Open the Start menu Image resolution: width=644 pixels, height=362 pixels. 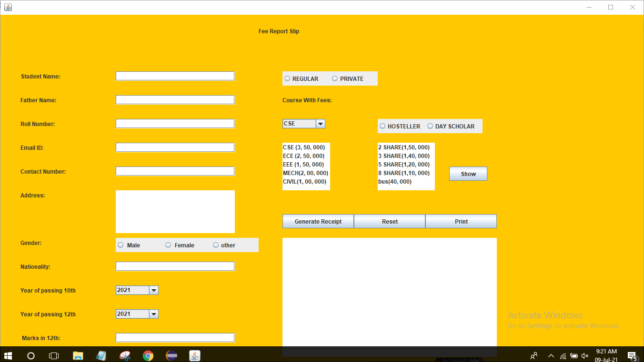[8, 355]
